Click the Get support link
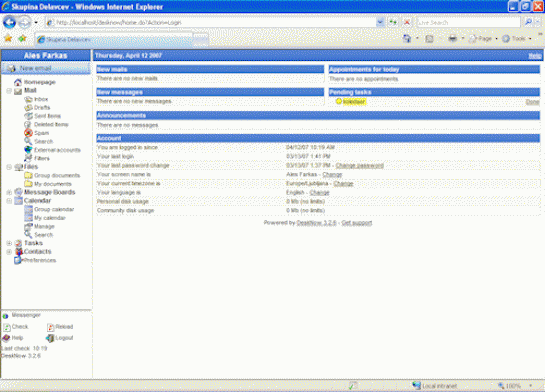 click(x=357, y=223)
